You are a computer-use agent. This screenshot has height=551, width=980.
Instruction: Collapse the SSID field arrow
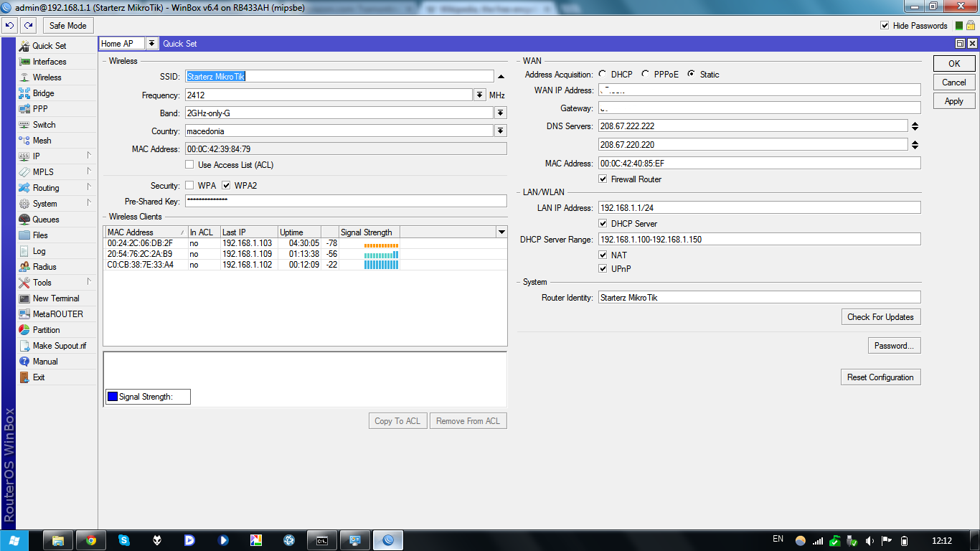click(501, 76)
